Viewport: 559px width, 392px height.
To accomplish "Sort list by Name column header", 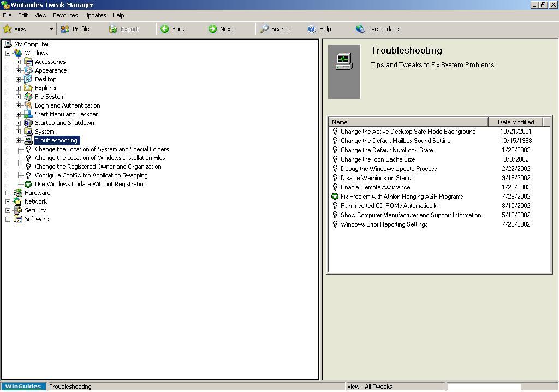I will (x=408, y=122).
